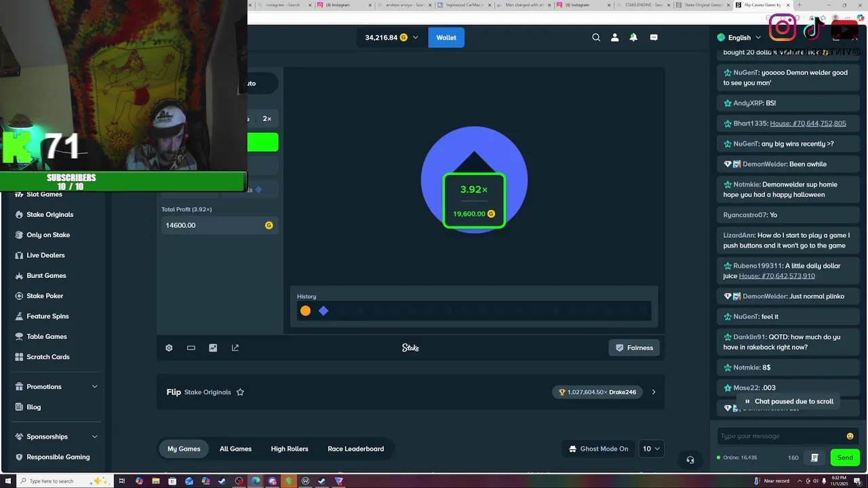
Task: Open Feature Spins in sidebar
Action: 47,316
